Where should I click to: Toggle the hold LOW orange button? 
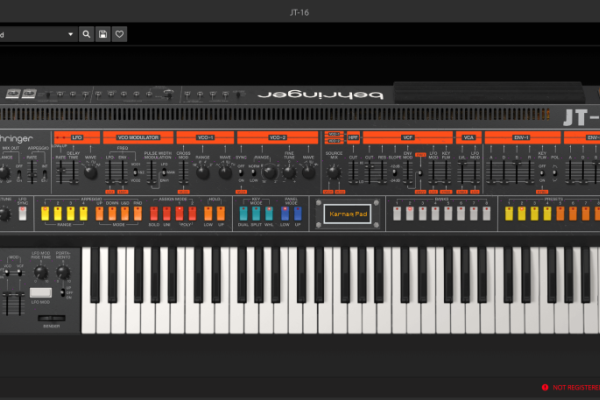[208, 214]
